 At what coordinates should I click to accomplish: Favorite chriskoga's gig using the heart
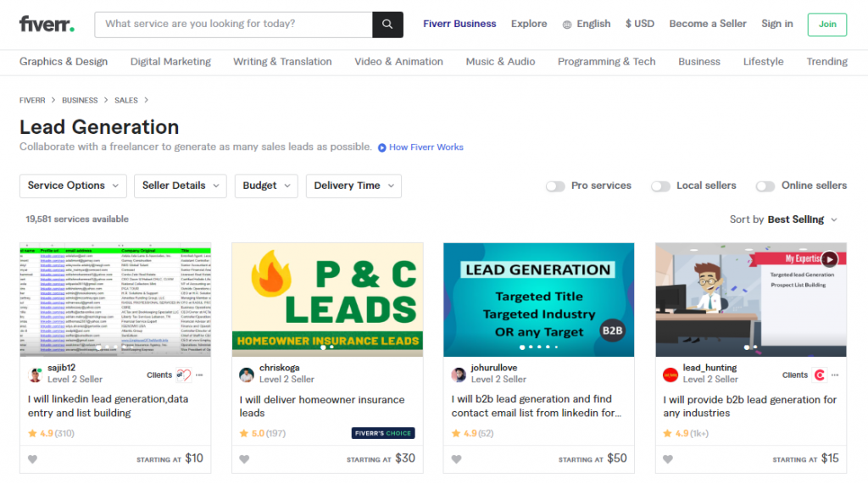pyautogui.click(x=244, y=459)
